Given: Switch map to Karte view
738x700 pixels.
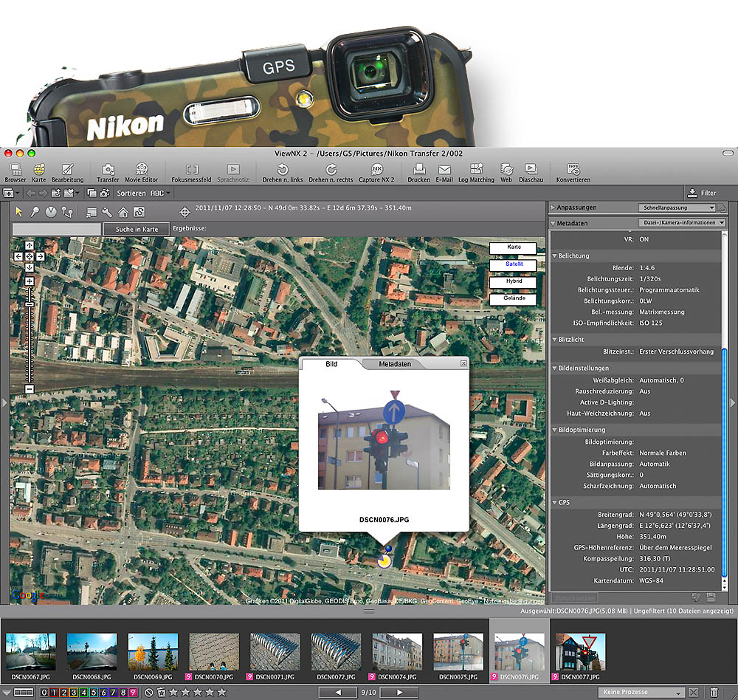Looking at the screenshot, I should tap(514, 248).
